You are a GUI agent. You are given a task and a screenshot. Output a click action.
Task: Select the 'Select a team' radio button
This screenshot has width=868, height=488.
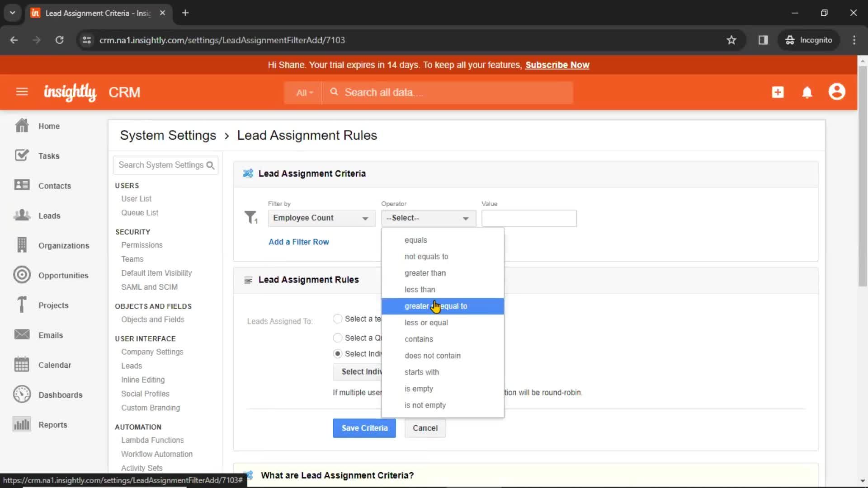point(337,319)
